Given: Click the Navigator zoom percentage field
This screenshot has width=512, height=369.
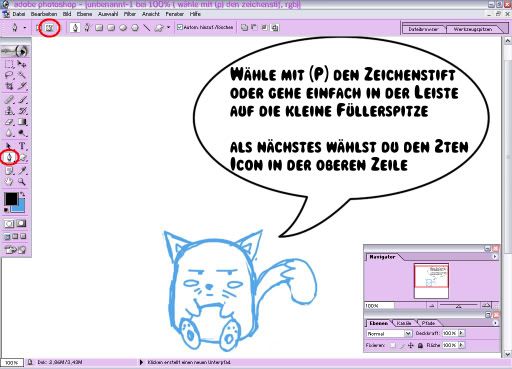Looking at the screenshot, I should pyautogui.click(x=379, y=305).
